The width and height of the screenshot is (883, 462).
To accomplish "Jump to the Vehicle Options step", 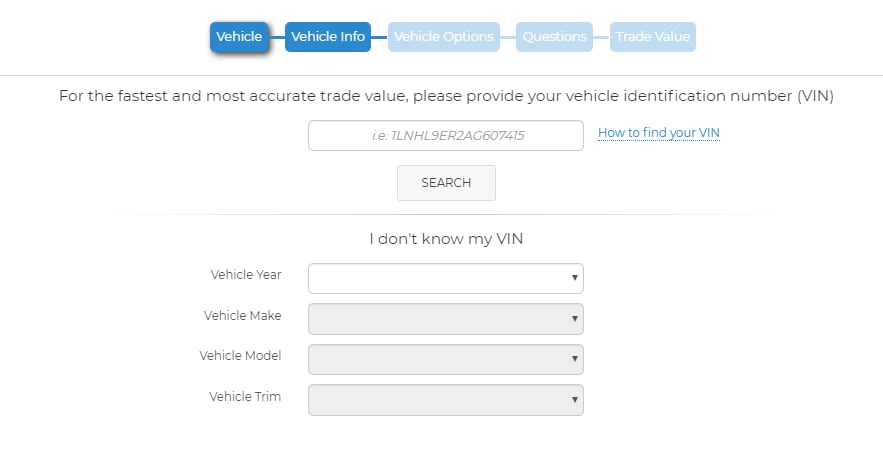I will coord(444,37).
